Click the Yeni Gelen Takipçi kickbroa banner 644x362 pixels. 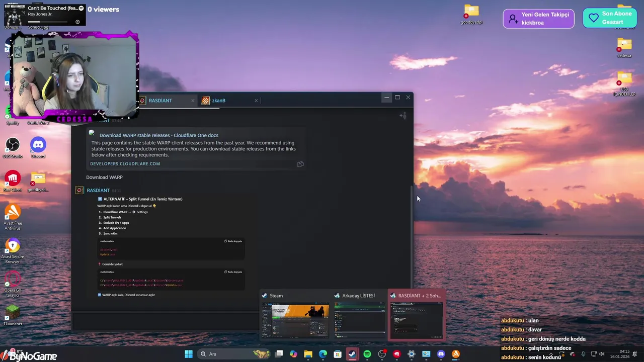(x=538, y=19)
